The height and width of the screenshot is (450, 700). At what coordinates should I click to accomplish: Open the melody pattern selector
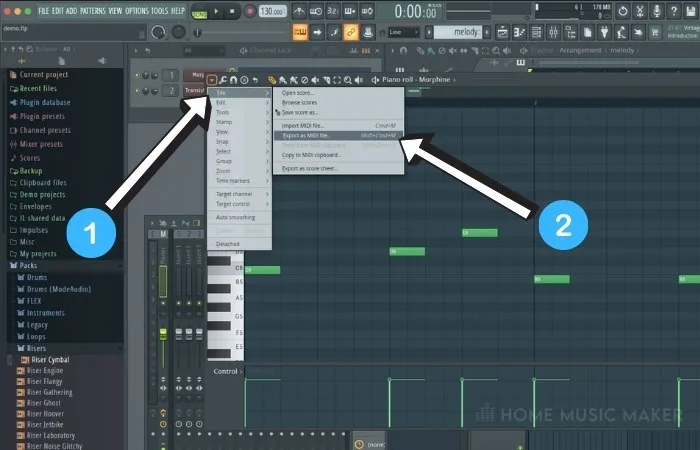pos(458,32)
